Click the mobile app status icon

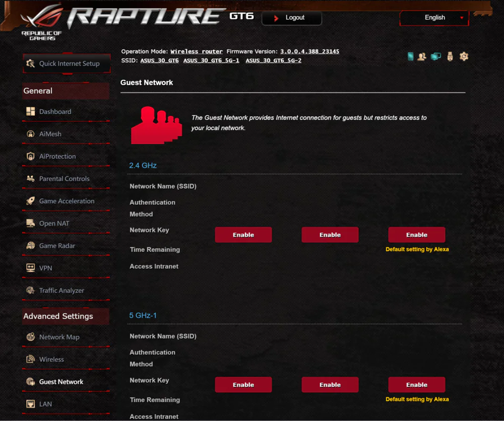[x=410, y=56]
